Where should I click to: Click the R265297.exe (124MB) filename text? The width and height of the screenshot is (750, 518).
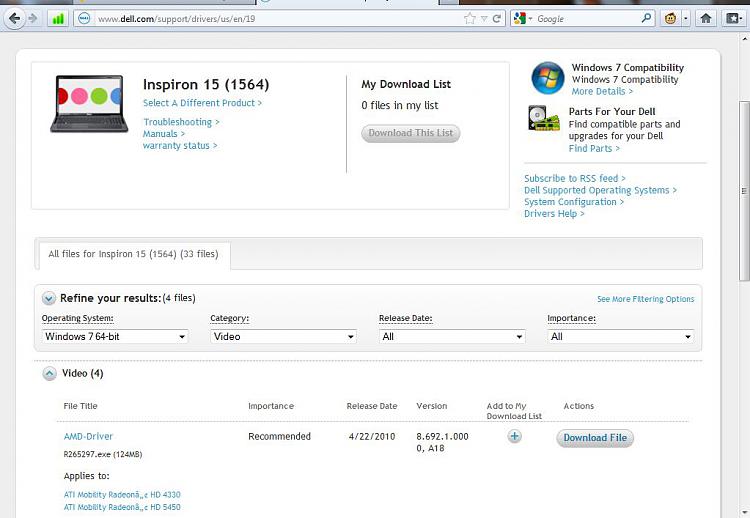(x=103, y=454)
